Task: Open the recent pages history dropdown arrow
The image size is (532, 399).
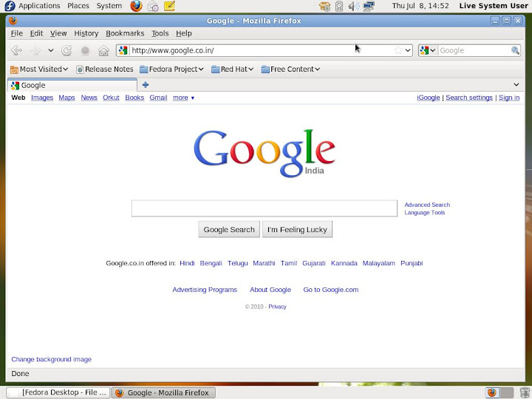Action: [x=51, y=50]
